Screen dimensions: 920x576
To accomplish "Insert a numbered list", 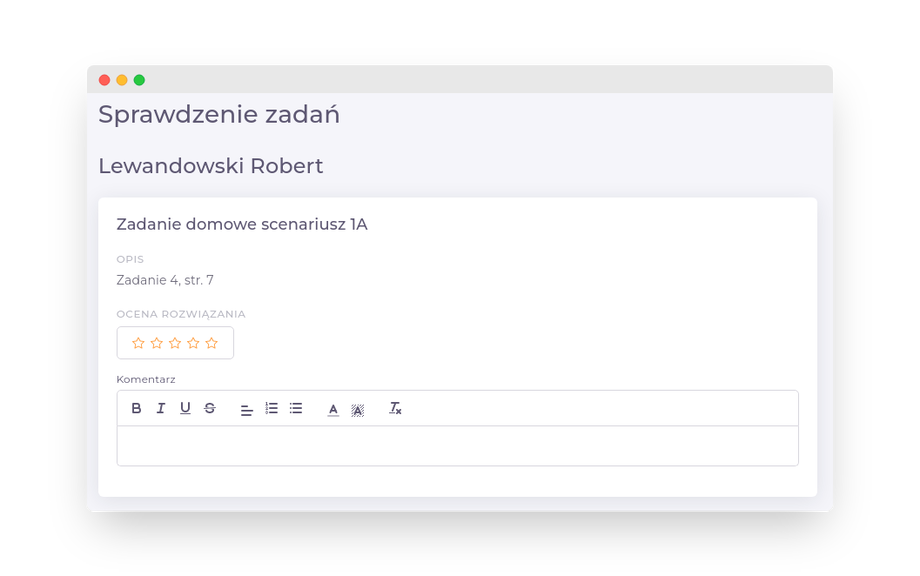I will tap(271, 408).
